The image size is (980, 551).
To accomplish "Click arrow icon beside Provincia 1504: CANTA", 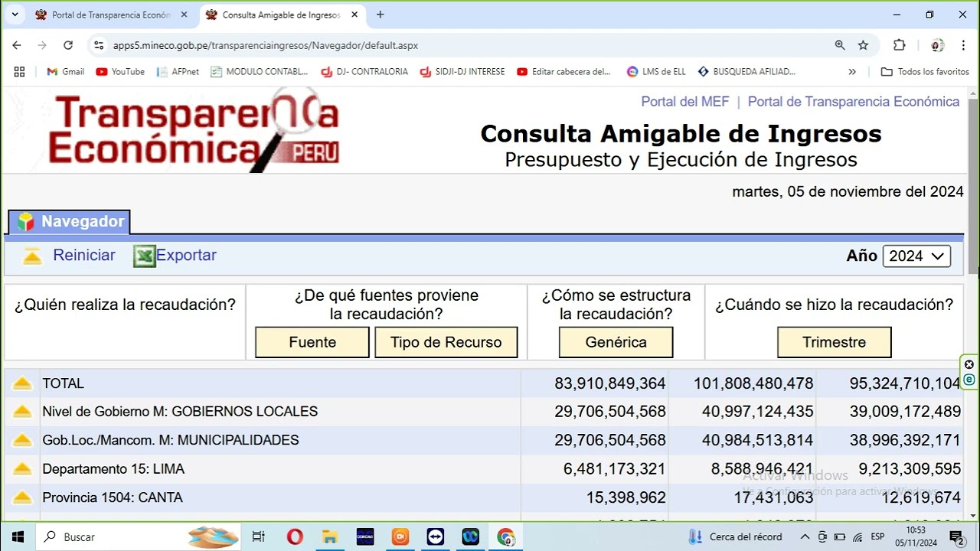I will coord(22,498).
